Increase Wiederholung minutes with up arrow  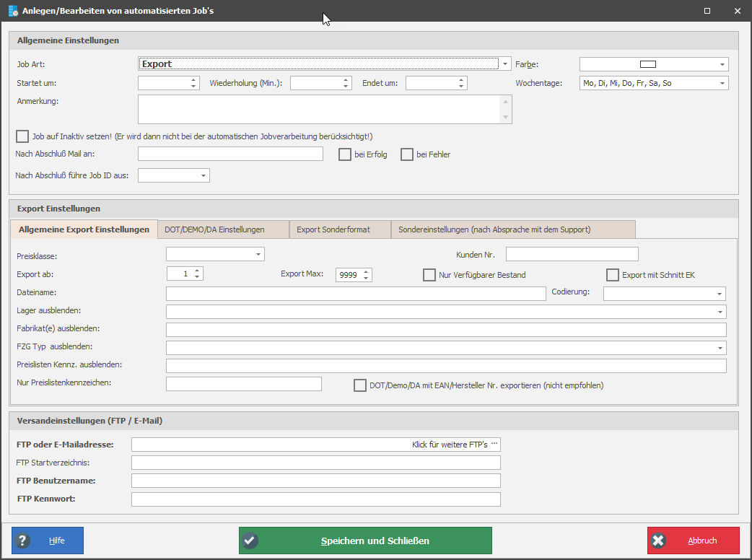coord(346,80)
